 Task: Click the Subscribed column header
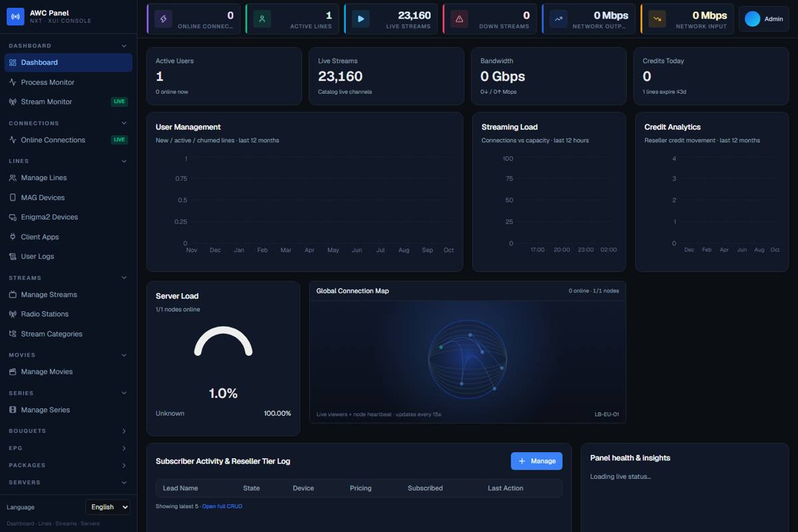pyautogui.click(x=425, y=488)
